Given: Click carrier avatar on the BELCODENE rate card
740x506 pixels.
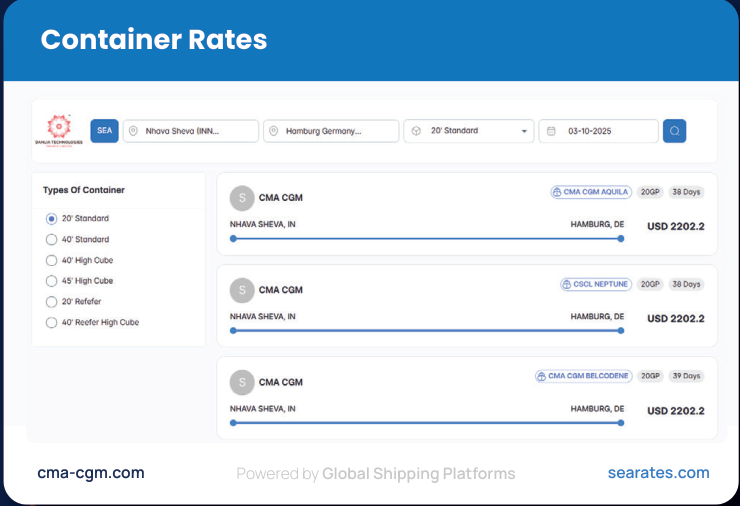Looking at the screenshot, I should click(242, 382).
